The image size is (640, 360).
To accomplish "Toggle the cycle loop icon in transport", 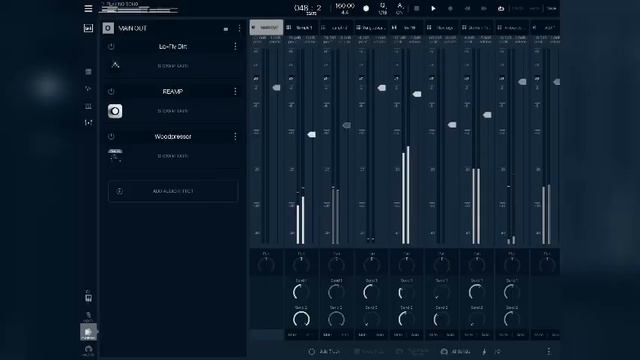I will [501, 9].
